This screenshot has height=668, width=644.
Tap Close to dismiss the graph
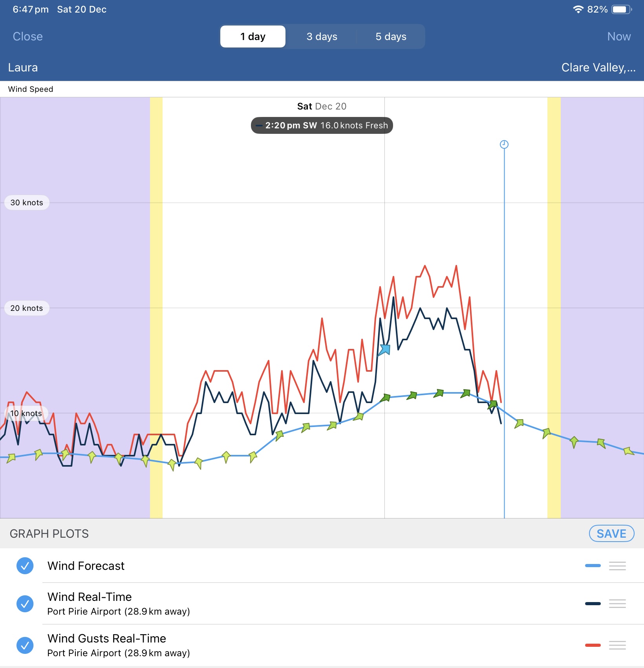point(27,37)
